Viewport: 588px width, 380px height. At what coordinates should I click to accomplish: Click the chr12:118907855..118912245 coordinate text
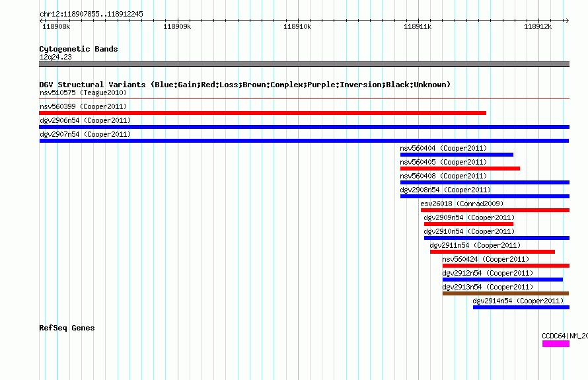pyautogui.click(x=91, y=15)
